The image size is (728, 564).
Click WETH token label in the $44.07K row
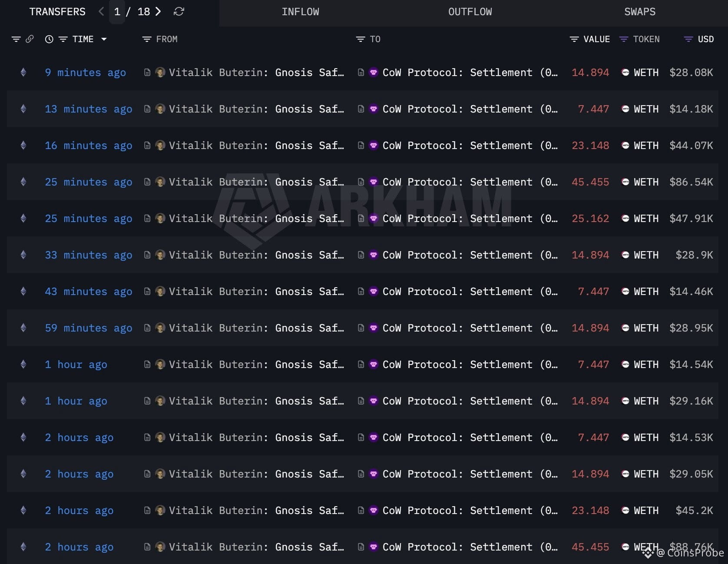646,146
